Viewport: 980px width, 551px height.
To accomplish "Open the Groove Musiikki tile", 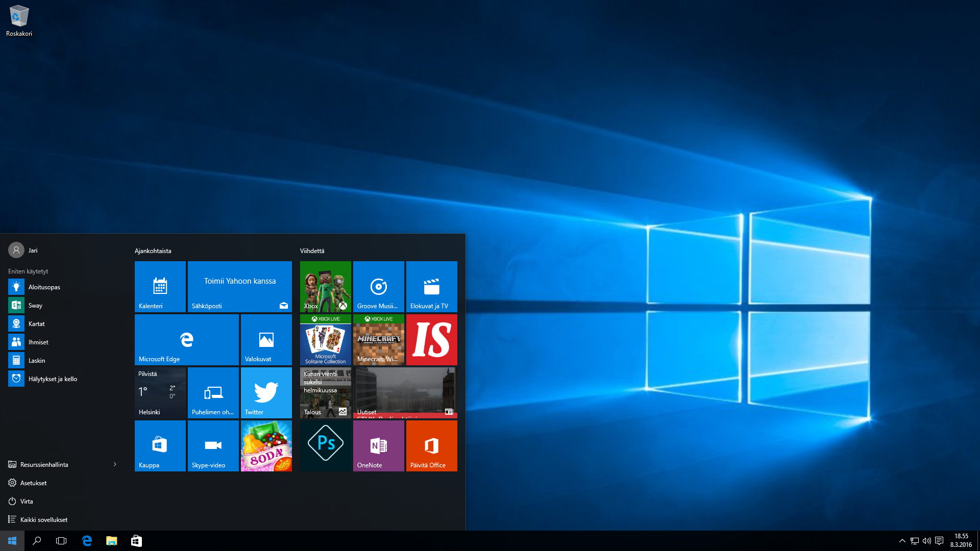I will 379,287.
